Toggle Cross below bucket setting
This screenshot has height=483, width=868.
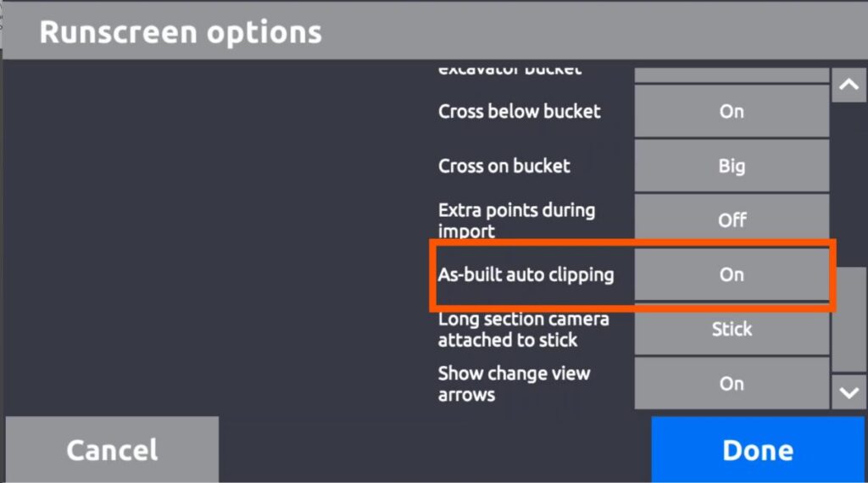732,111
